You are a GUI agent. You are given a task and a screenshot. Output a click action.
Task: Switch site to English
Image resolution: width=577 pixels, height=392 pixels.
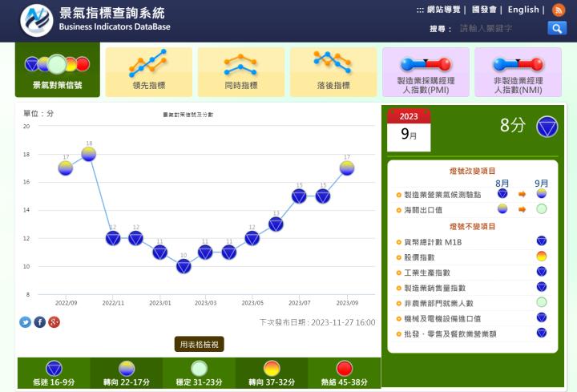(x=523, y=10)
